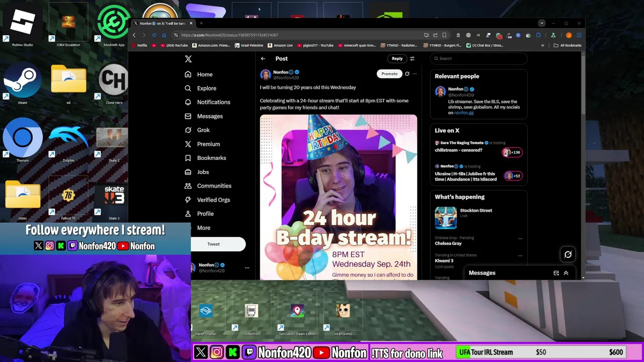Open post three-dot more menu
Viewport: 644px width, 362px height.
point(415,74)
